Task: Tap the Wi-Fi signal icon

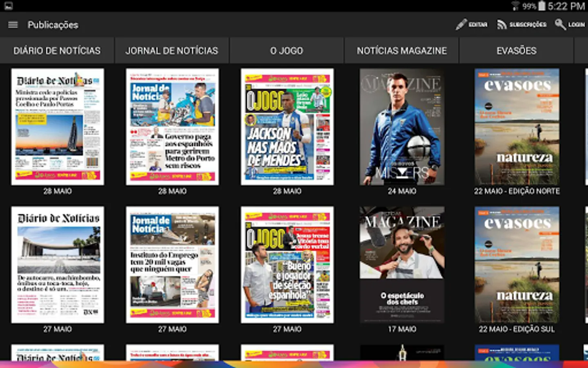Action: click(516, 6)
